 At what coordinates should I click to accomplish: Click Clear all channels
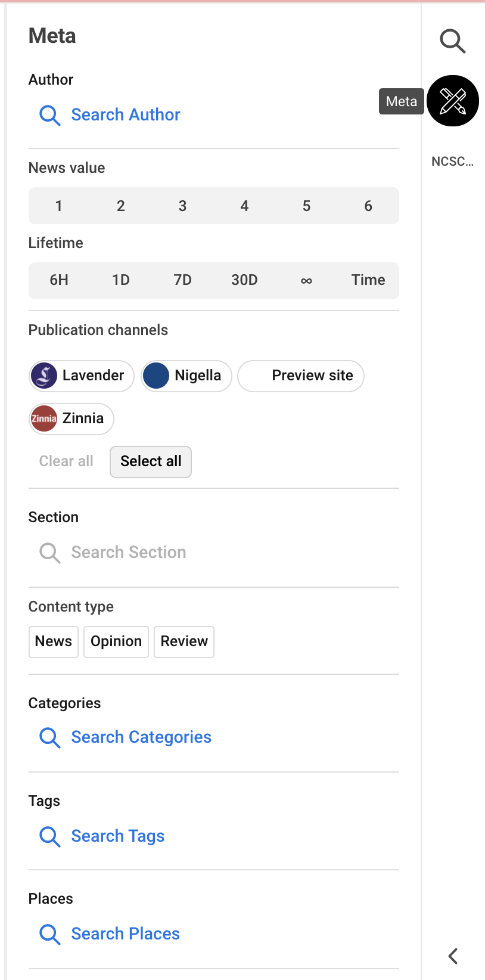point(66,461)
